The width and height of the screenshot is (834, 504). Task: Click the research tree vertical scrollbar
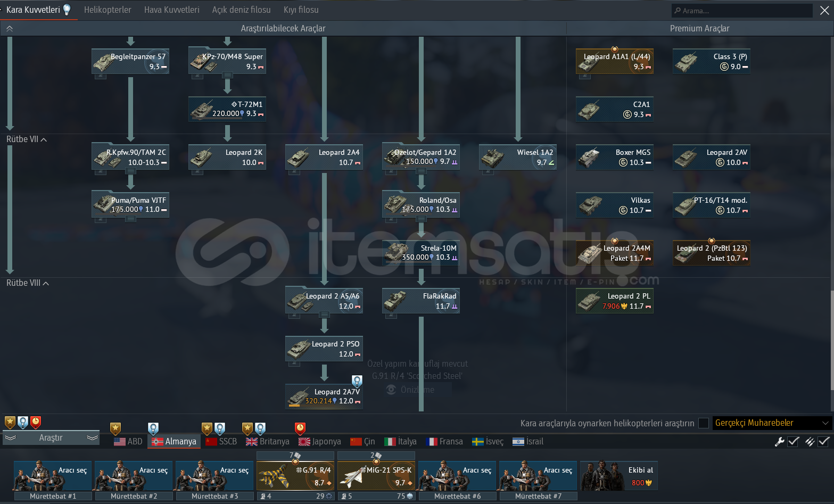coord(831,341)
